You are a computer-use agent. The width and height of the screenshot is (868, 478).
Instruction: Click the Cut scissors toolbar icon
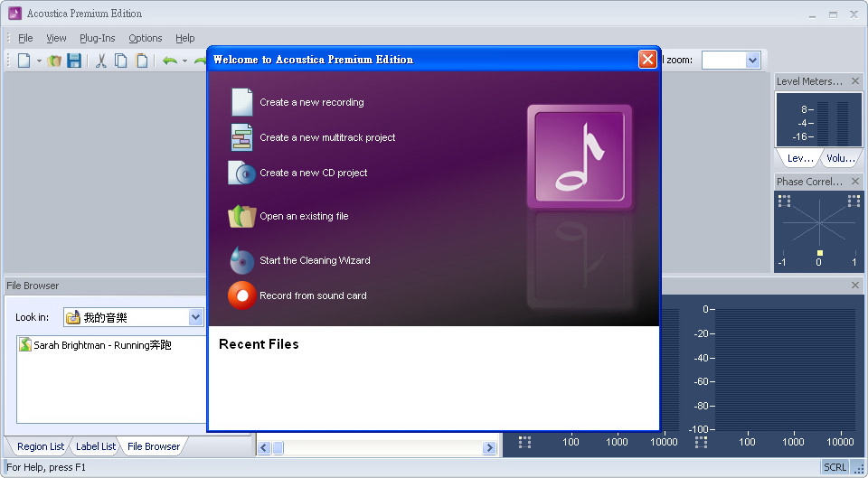(101, 61)
